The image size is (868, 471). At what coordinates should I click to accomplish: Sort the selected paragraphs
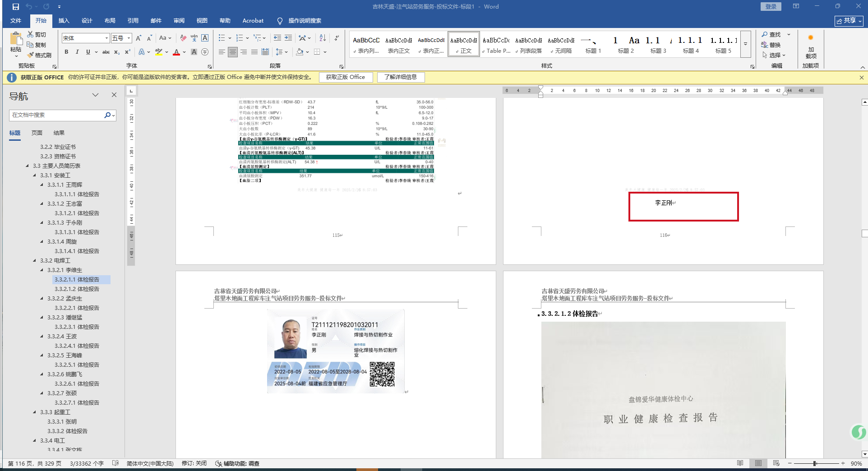point(323,38)
